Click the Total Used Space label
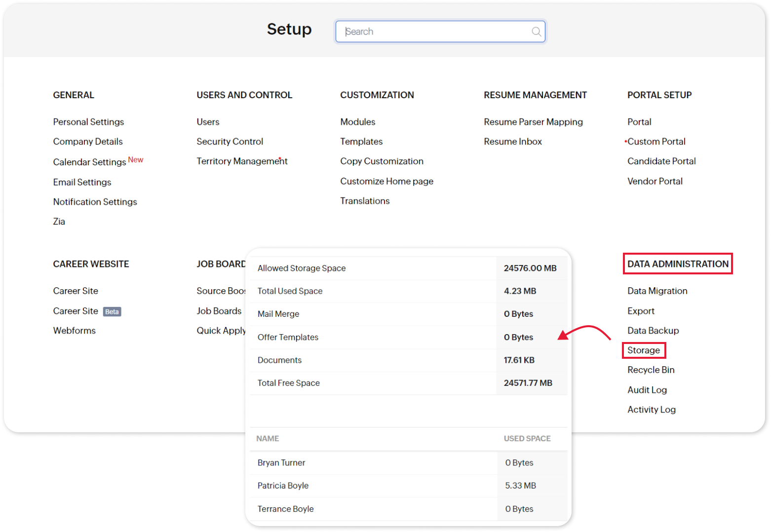Screen dimensions: 771x532 point(290,291)
